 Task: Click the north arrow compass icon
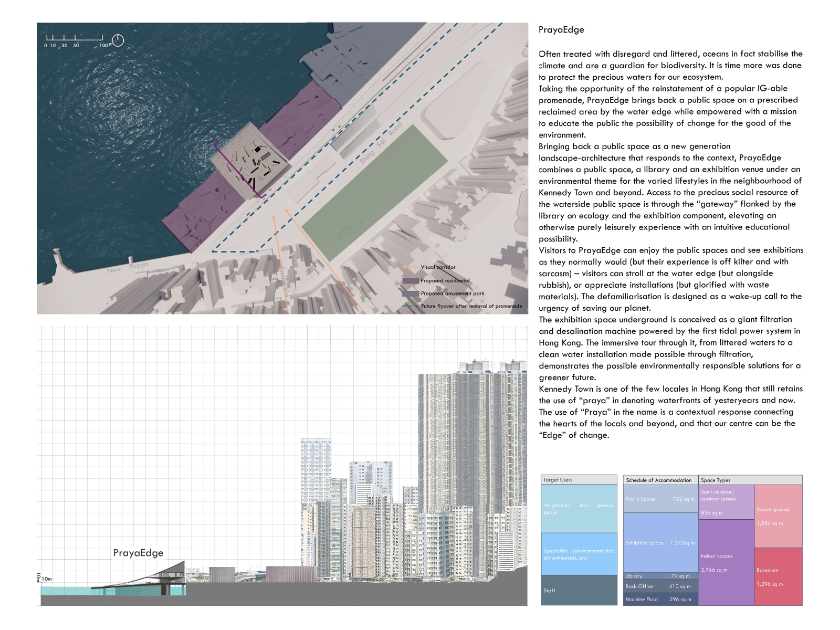(x=118, y=40)
